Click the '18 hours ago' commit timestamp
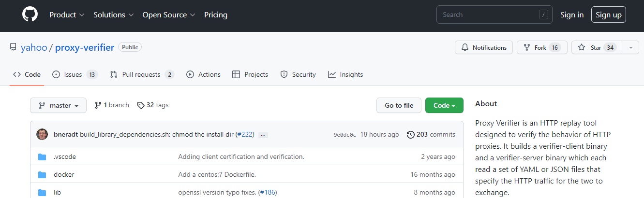This screenshot has height=198, width=644. click(x=380, y=134)
